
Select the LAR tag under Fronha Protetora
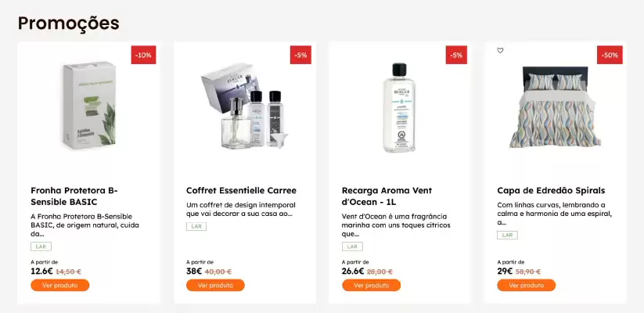[41, 246]
